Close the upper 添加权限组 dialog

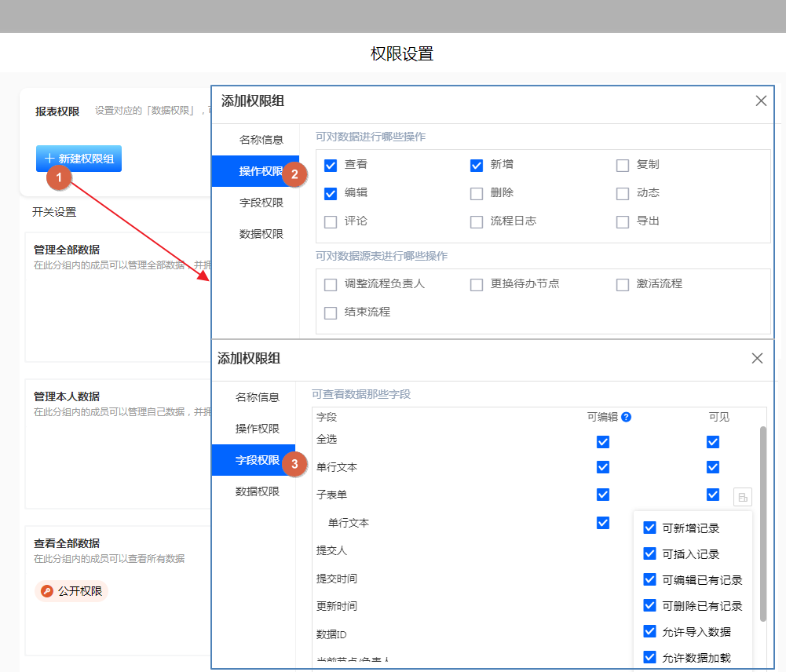point(761,100)
